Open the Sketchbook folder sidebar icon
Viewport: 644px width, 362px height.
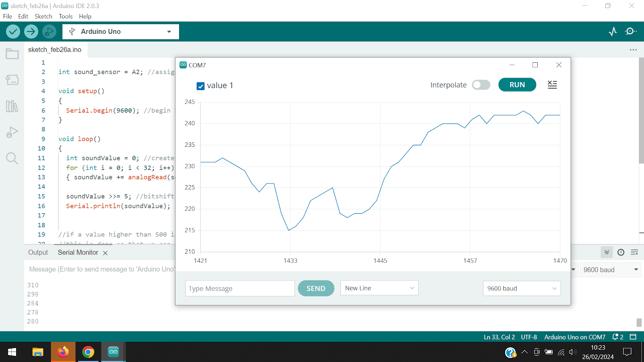point(12,54)
